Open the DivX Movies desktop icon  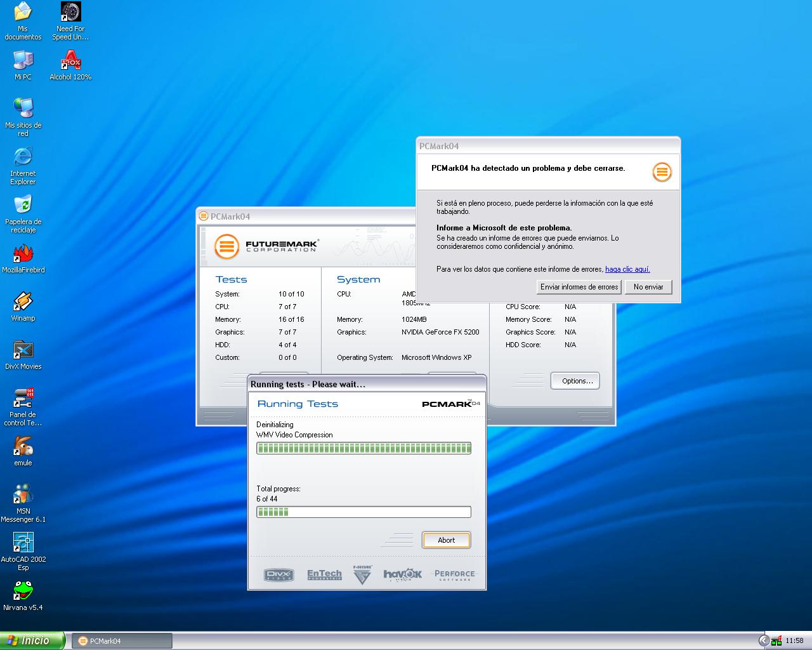point(23,350)
